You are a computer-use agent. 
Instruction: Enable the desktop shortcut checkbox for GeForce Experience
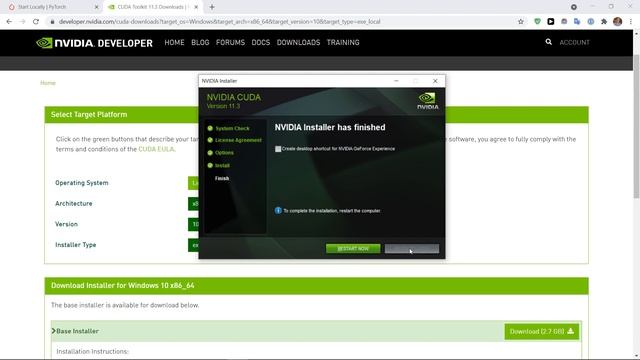click(278, 149)
